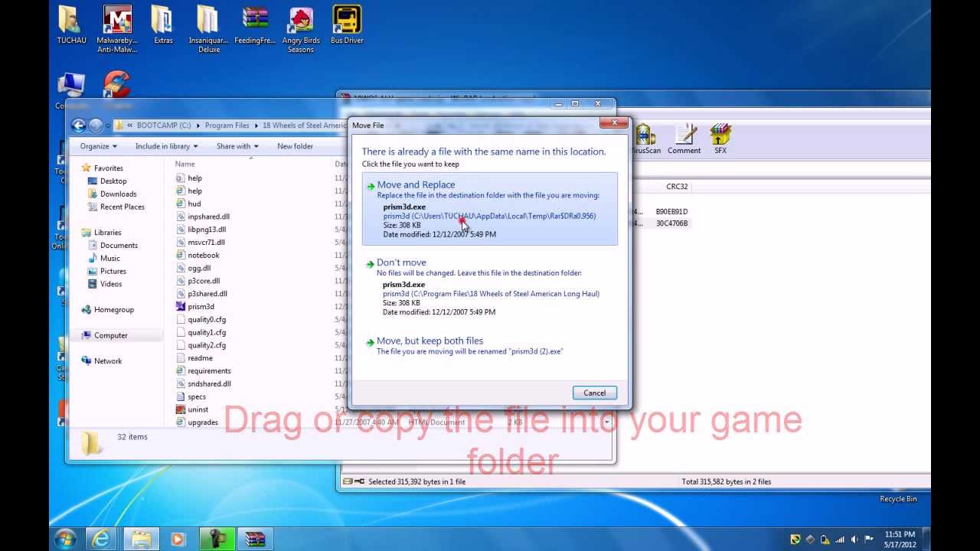Viewport: 980px width, 551px height.
Task: Click Explorer's Forward navigation arrow
Action: coord(96,126)
